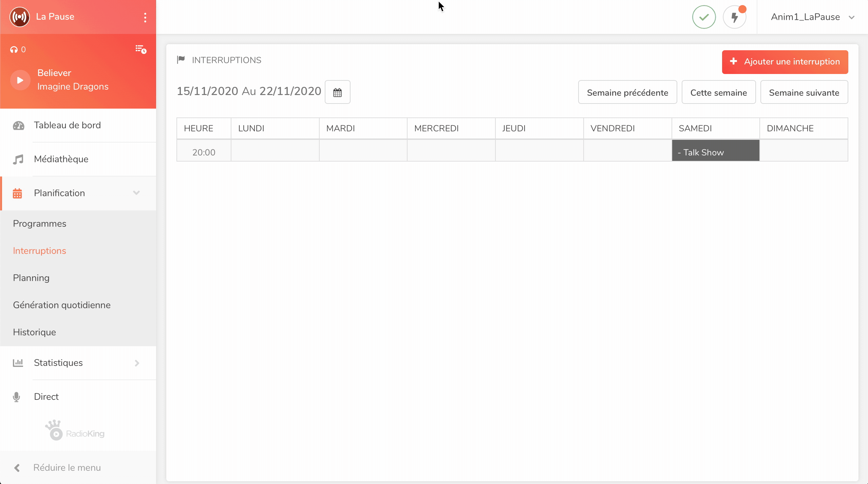The image size is (868, 484).
Task: Click the MARDI column header
Action: 363,128
